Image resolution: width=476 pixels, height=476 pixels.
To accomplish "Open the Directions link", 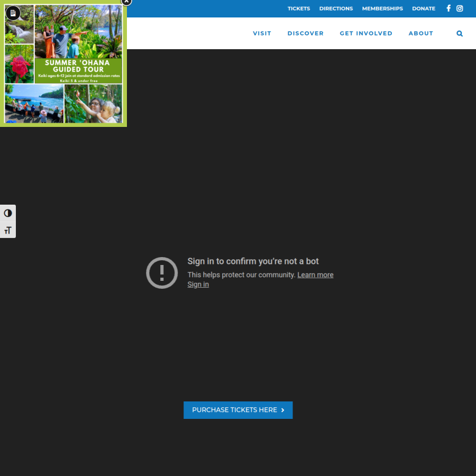I will [336, 8].
